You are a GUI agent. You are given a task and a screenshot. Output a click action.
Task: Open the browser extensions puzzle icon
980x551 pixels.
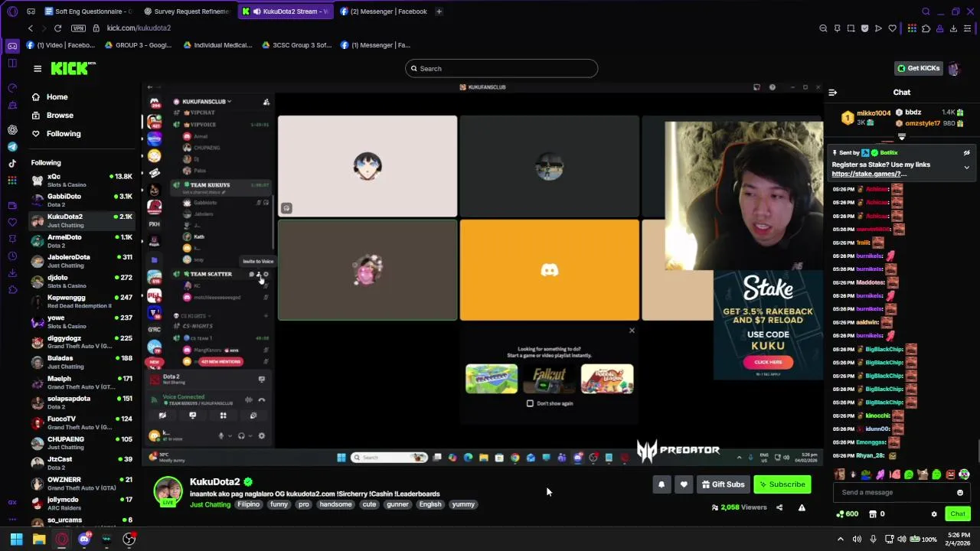click(x=926, y=28)
